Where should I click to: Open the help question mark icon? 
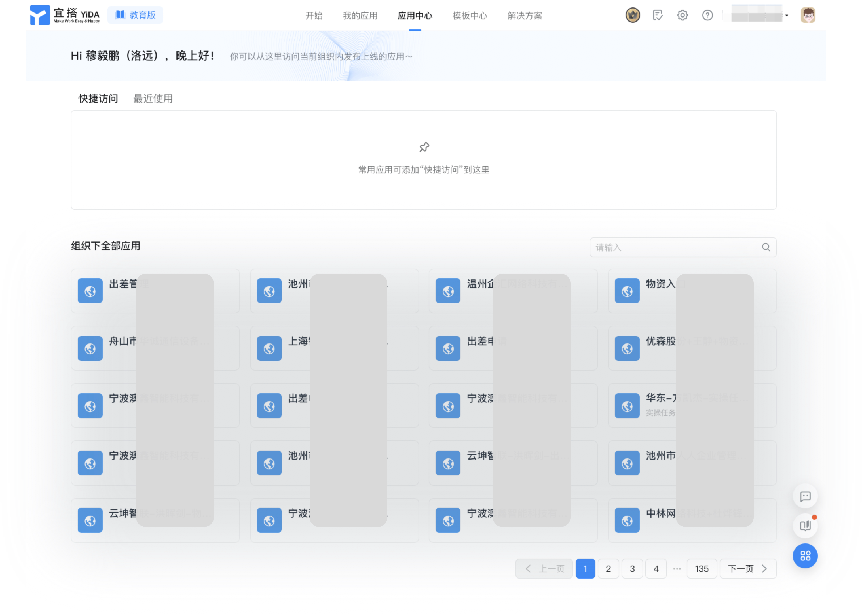707,15
